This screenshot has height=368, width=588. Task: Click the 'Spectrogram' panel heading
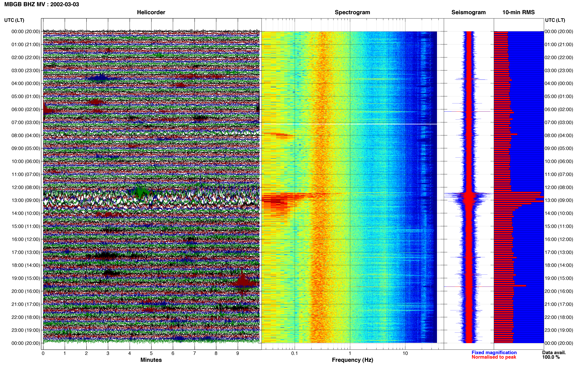pos(352,12)
